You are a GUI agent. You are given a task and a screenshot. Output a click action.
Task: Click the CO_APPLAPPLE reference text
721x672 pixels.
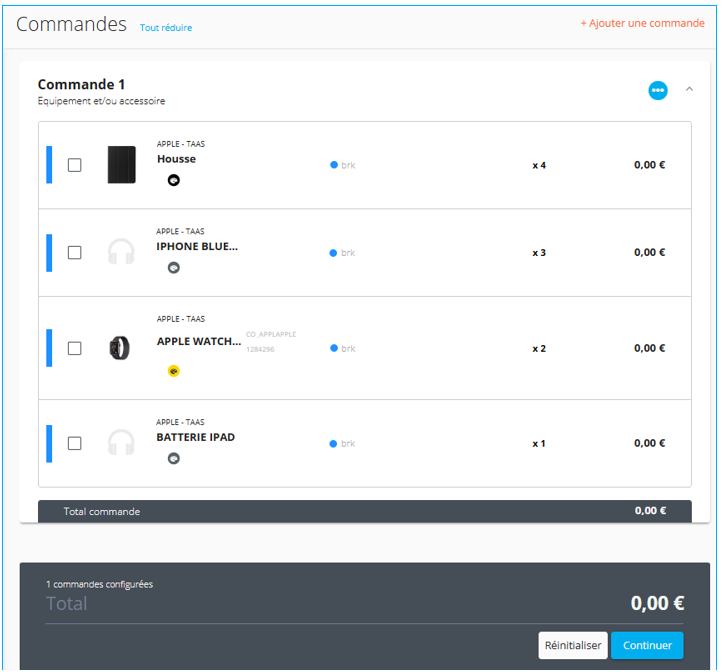271,334
